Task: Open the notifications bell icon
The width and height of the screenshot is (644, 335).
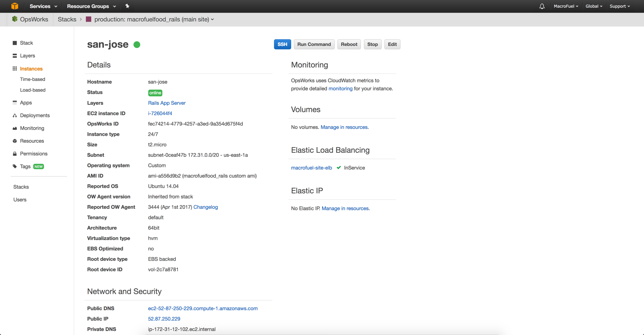Action: pyautogui.click(x=542, y=6)
